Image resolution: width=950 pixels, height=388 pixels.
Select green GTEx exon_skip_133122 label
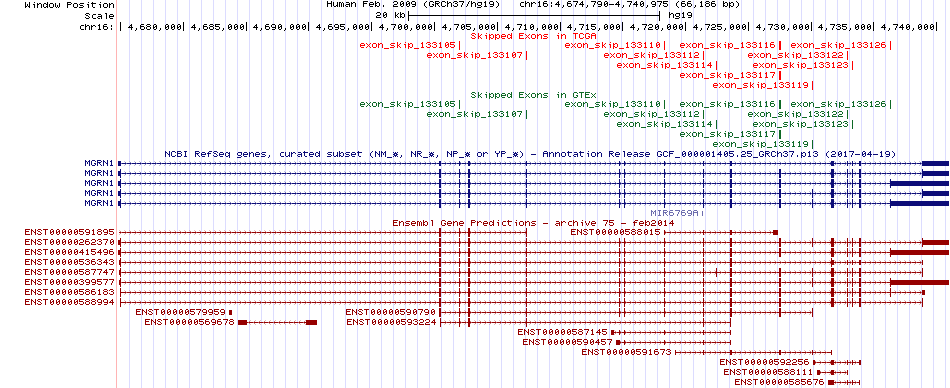pos(796,114)
